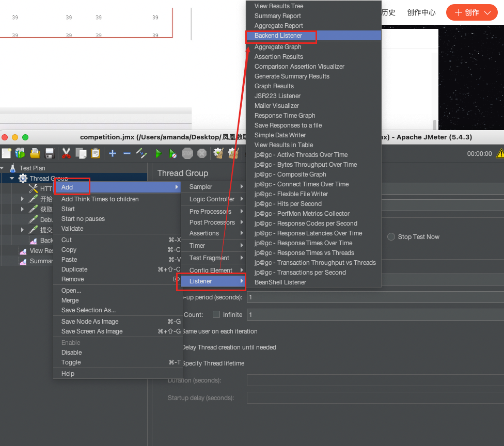Stop the running test via Stop icon
Screen dimensions: 504x446
pos(186,153)
